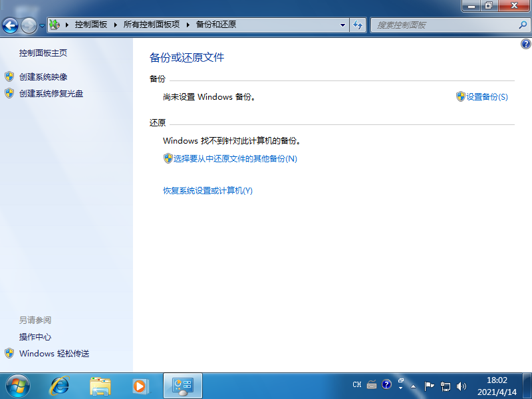The width and height of the screenshot is (532, 399).
Task: Launch Internet Explorer from taskbar
Action: (60, 386)
